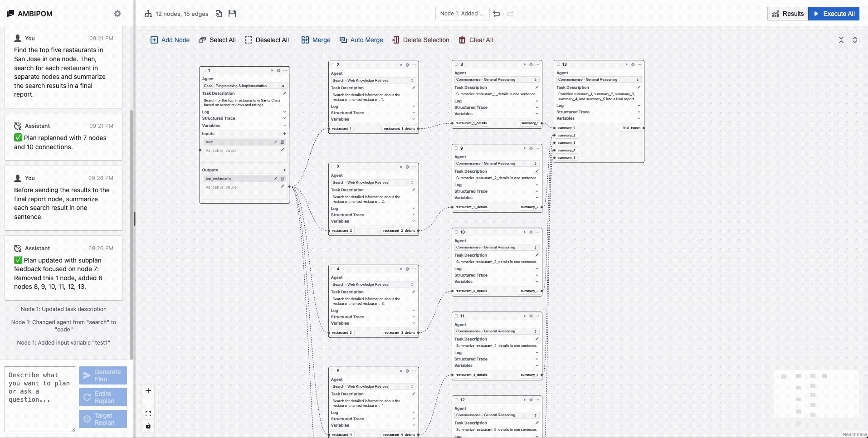Viewport: 868px width, 438px height.
Task: Collapse the Variables section of node 1
Action: (x=284, y=126)
